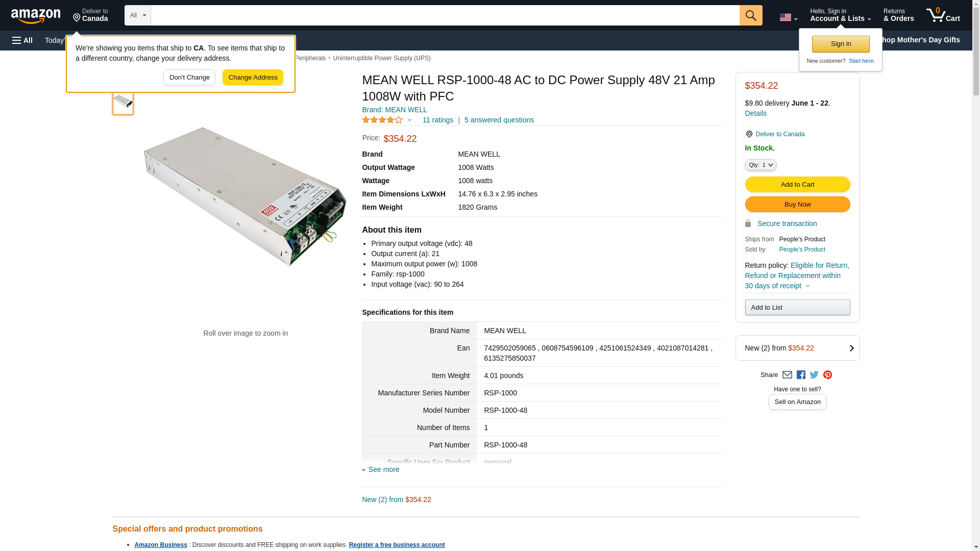980x551 pixels.
Task: Expand the star ratings popover arrow
Action: click(x=409, y=120)
